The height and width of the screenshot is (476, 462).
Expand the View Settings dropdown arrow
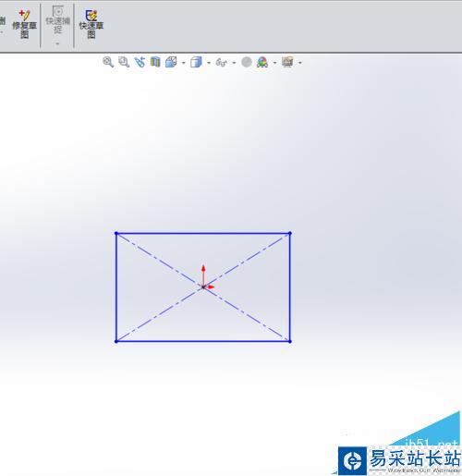point(300,63)
